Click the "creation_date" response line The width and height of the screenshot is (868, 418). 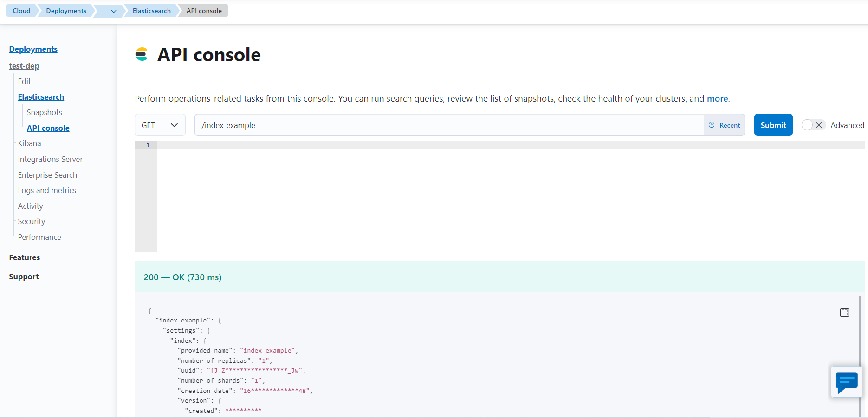[245, 391]
